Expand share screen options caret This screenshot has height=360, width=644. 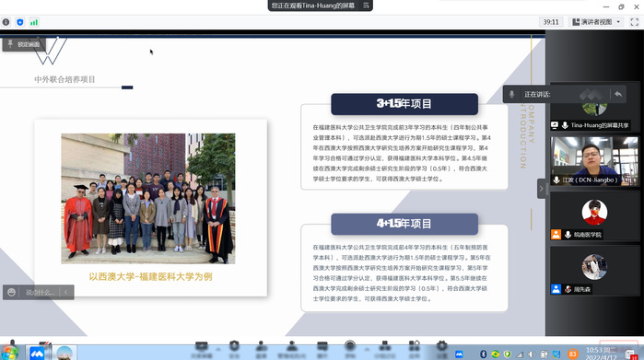point(218,349)
